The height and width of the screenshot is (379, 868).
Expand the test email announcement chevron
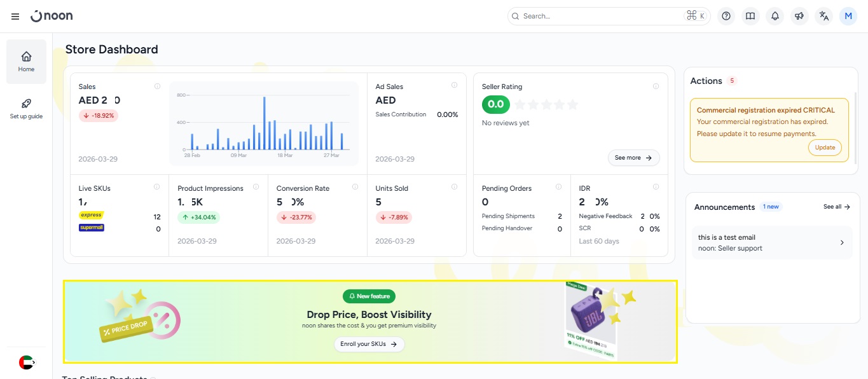pos(842,243)
